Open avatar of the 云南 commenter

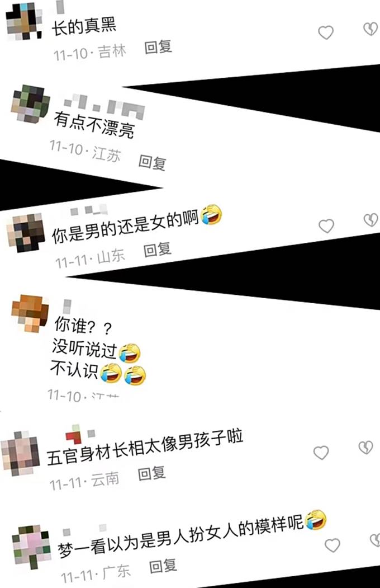click(20, 453)
